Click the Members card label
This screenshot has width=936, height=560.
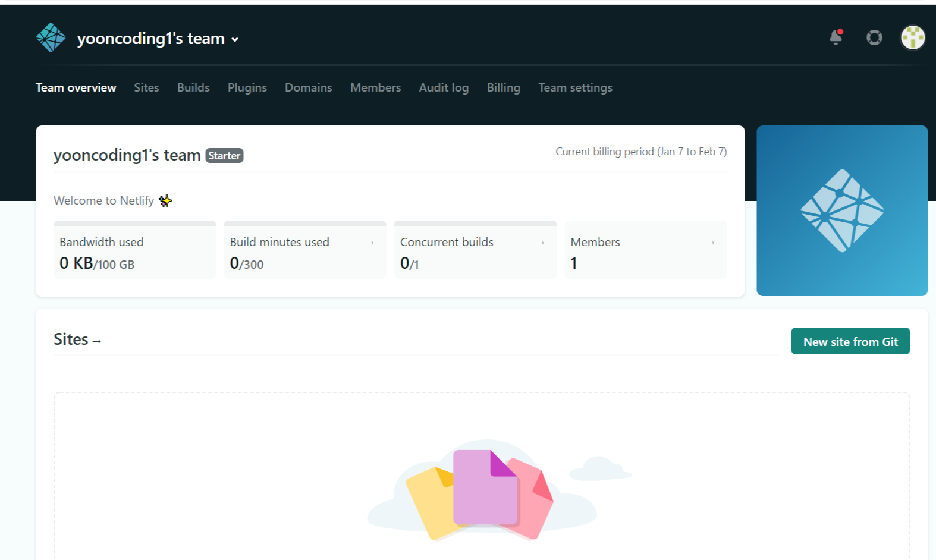pyautogui.click(x=595, y=242)
